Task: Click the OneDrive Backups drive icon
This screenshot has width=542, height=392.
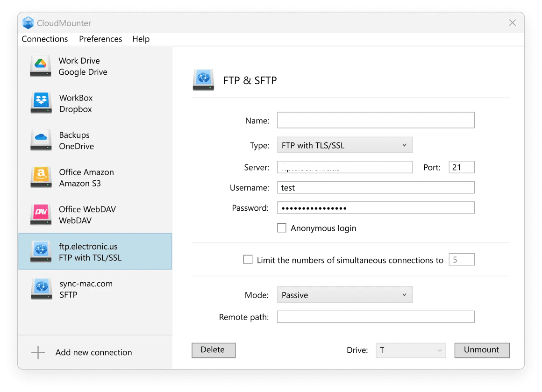Action: (x=41, y=140)
